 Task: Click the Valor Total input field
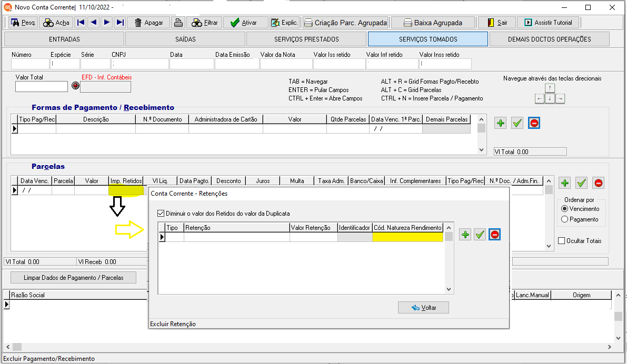pyautogui.click(x=42, y=86)
